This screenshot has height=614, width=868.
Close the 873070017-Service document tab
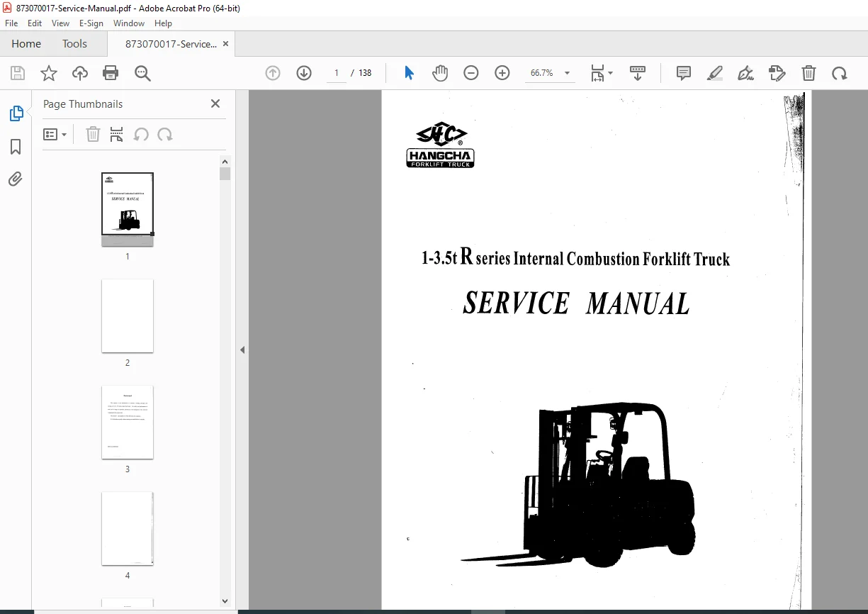click(x=225, y=44)
